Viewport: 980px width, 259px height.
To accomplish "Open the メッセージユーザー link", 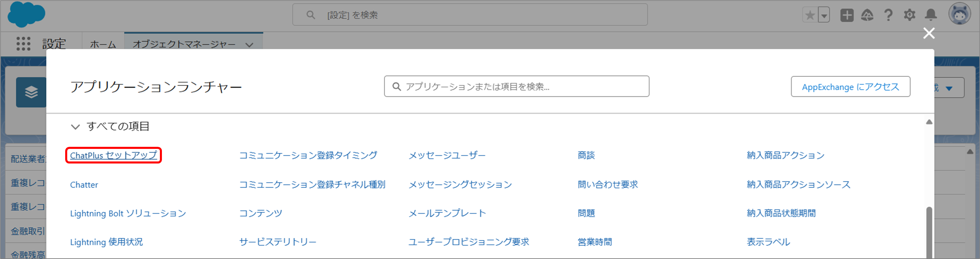I will tap(447, 155).
